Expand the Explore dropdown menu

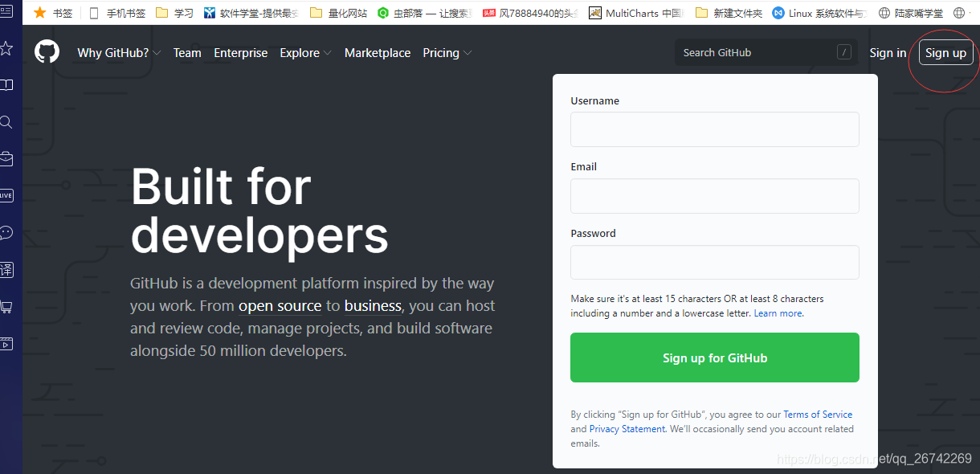(305, 52)
